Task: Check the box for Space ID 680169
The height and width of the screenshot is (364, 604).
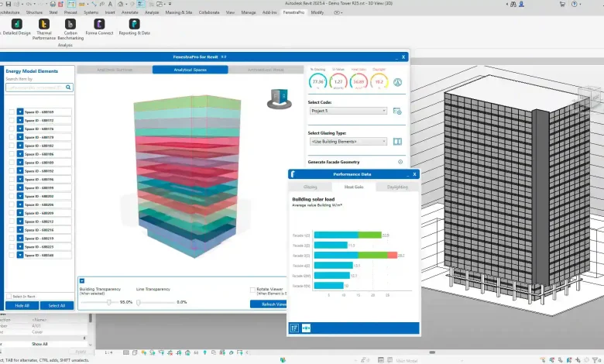Action: [12, 112]
